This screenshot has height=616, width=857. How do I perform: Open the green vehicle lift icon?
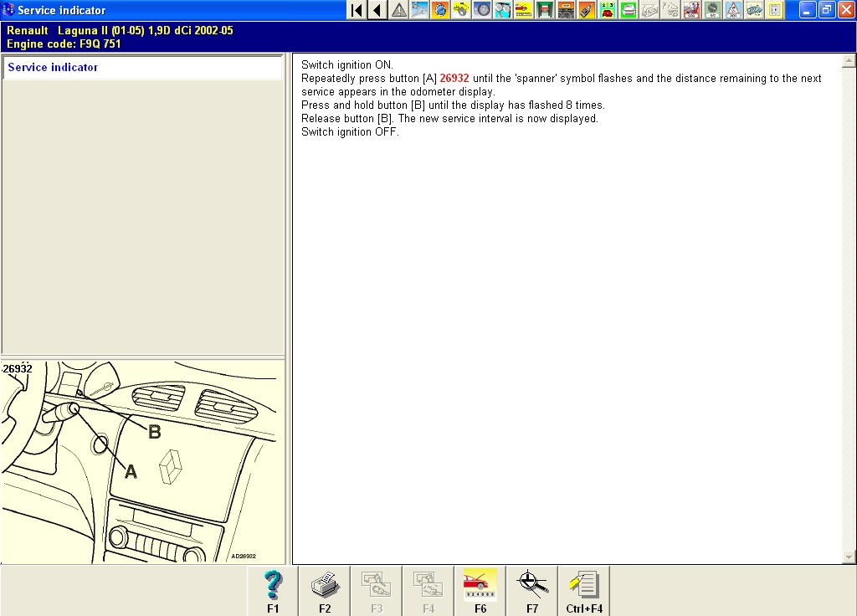pyautogui.click(x=545, y=10)
